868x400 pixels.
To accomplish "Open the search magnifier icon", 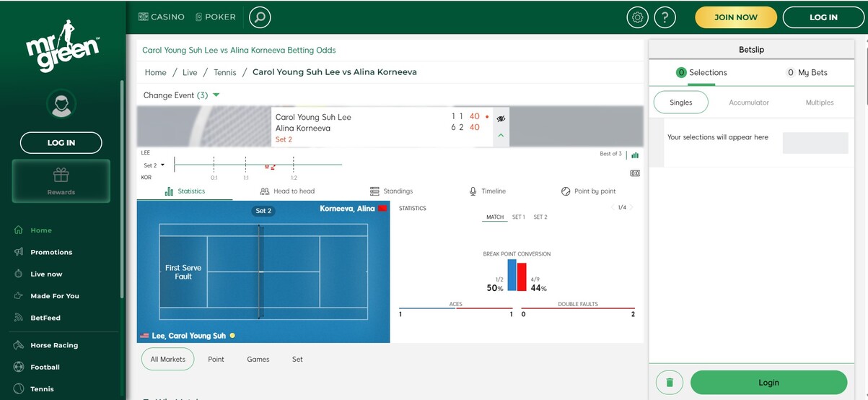I will tap(260, 17).
